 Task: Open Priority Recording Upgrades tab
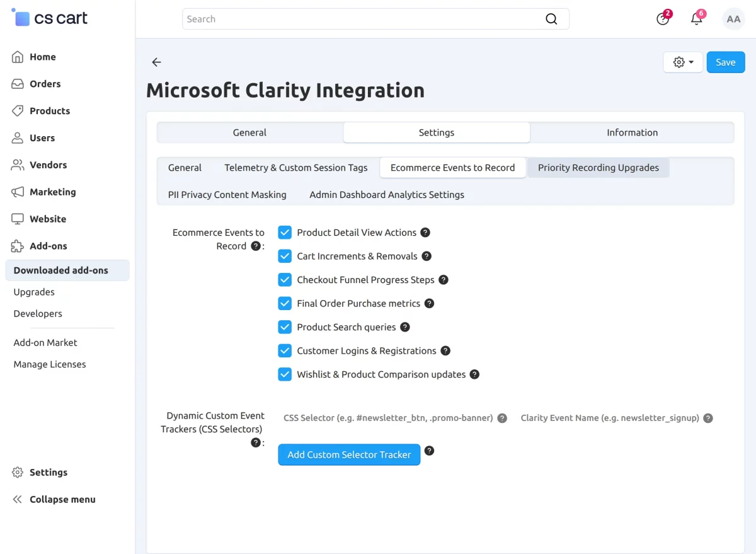[598, 168]
